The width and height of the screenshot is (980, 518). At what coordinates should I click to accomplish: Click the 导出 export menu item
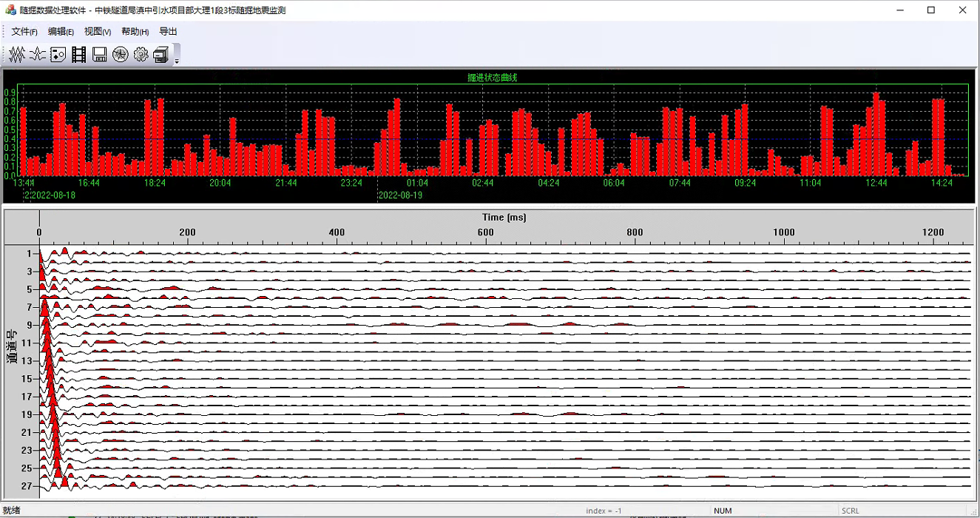[168, 32]
